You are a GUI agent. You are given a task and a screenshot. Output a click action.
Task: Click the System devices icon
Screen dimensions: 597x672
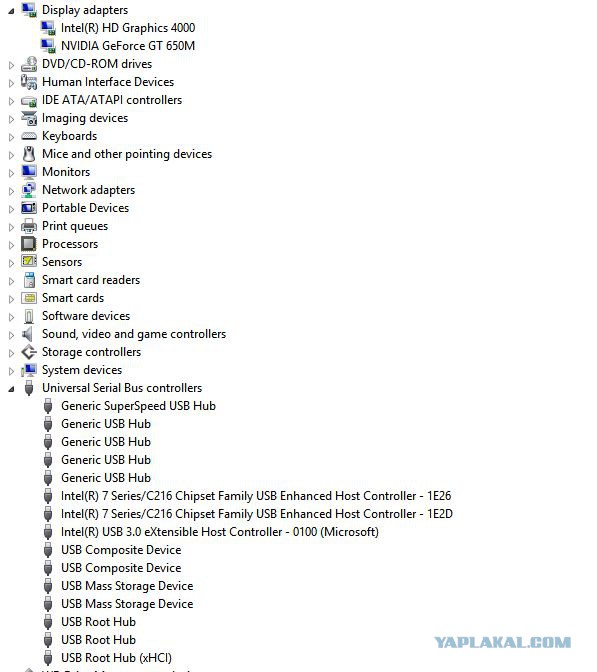[29, 370]
